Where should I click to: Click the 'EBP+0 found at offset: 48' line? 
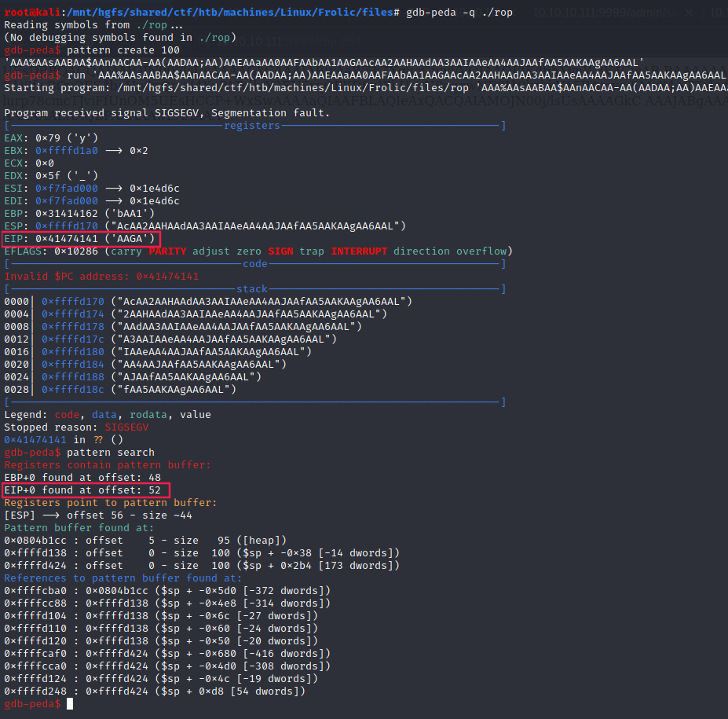coord(82,478)
